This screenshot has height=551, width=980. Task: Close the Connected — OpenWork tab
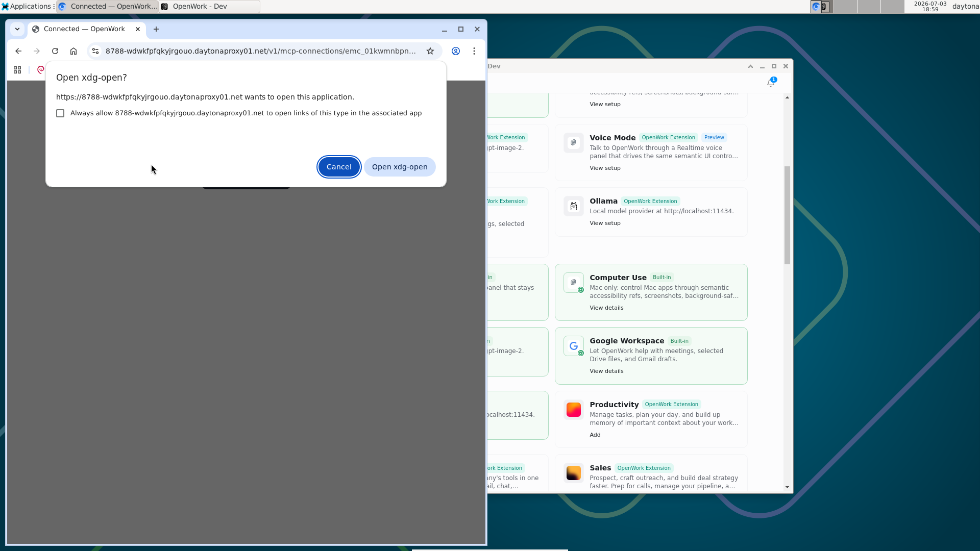138,29
